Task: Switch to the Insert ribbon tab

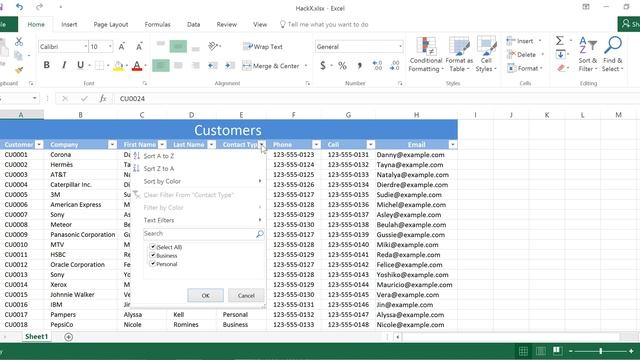Action: pos(69,24)
